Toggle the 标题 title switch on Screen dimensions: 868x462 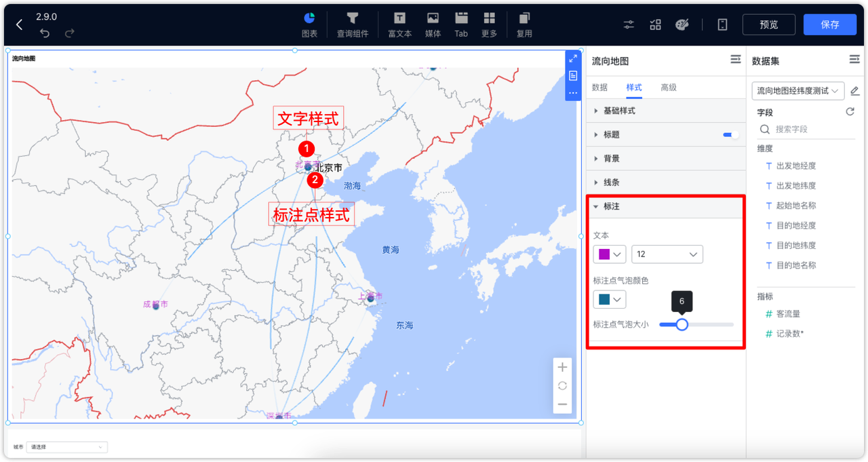point(730,134)
